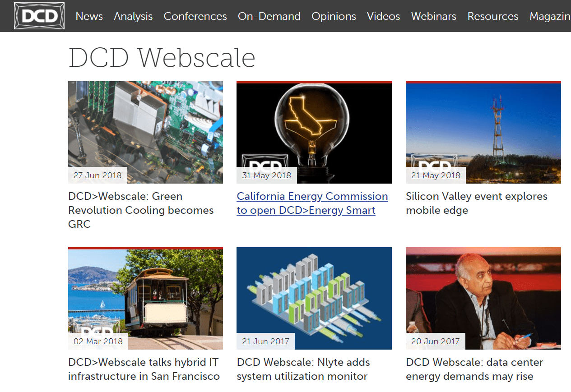The image size is (571, 392).
Task: Click the server racks illustration thumbnail
Action: 314,298
